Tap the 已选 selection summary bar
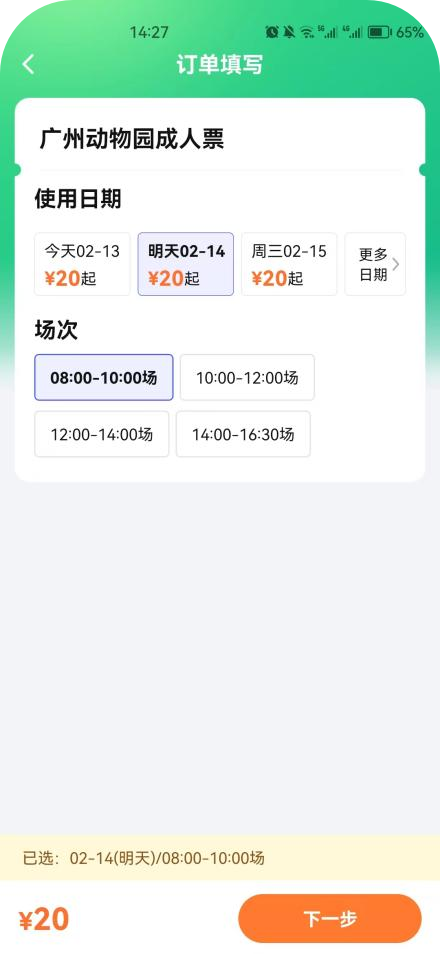Viewport: 441px width, 955px height. (x=220, y=858)
